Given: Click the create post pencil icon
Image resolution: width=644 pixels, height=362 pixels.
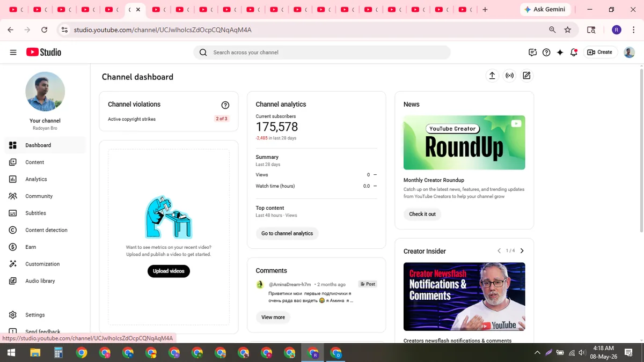Looking at the screenshot, I should 526,76.
